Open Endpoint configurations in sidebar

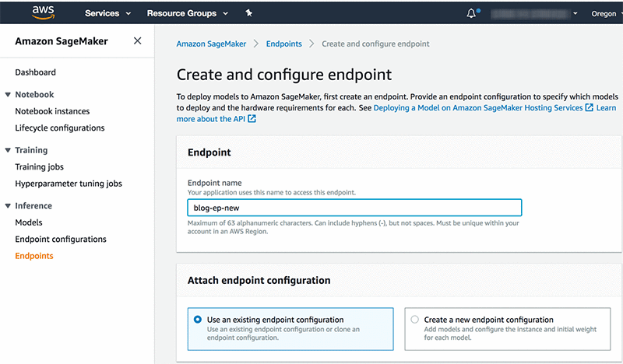61,240
